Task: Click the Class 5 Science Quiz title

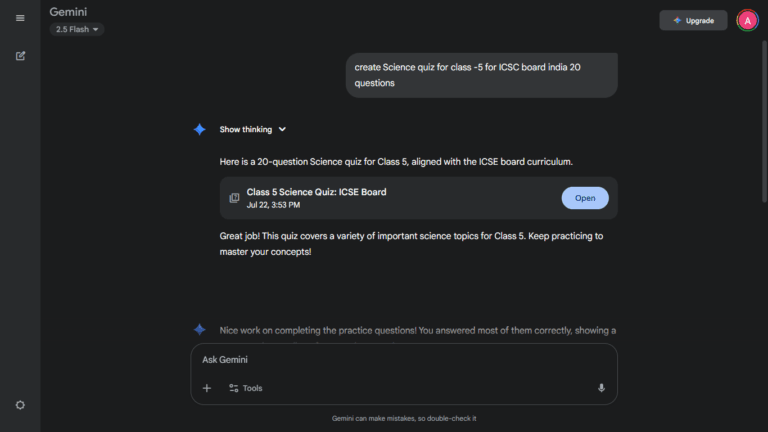Action: (316, 192)
